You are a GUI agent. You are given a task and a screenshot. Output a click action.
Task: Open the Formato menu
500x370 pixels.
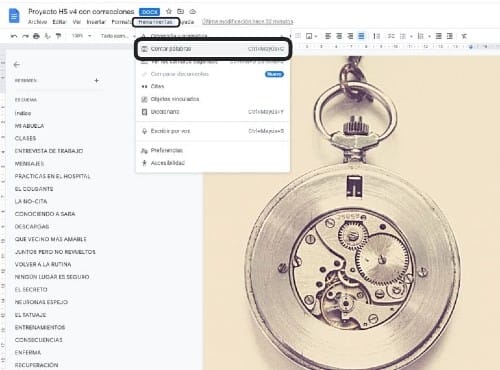121,22
